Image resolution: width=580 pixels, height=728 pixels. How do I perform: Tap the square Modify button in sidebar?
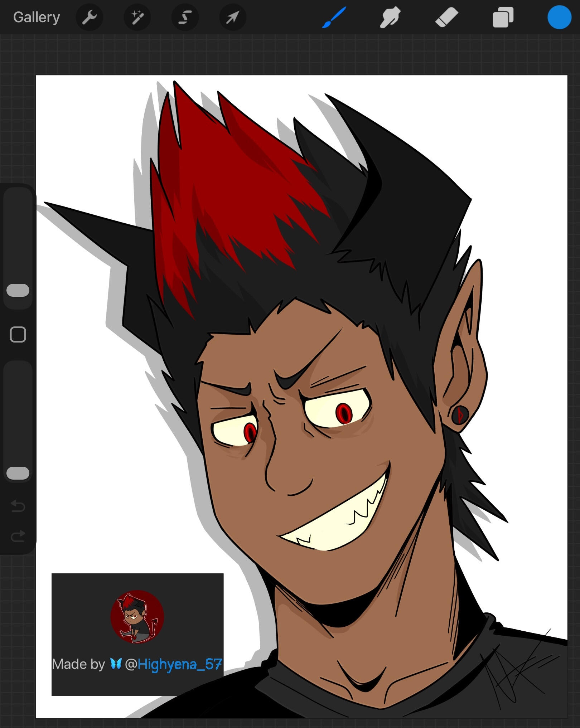(x=18, y=335)
